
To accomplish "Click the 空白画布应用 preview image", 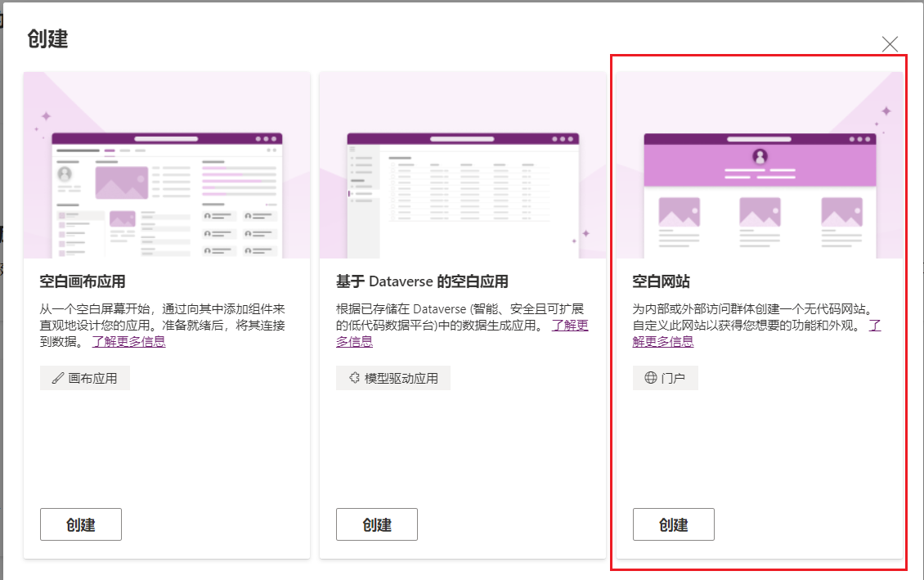I will tap(167, 165).
